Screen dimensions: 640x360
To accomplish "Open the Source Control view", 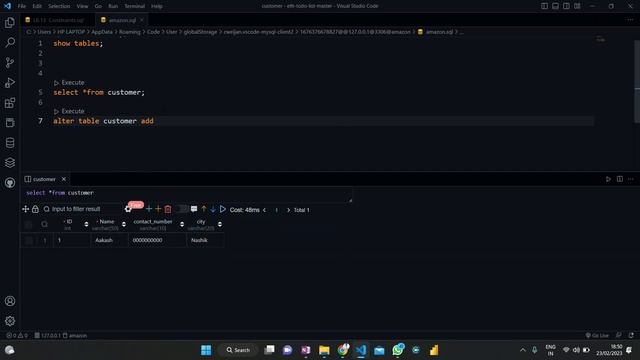I will (x=10, y=62).
